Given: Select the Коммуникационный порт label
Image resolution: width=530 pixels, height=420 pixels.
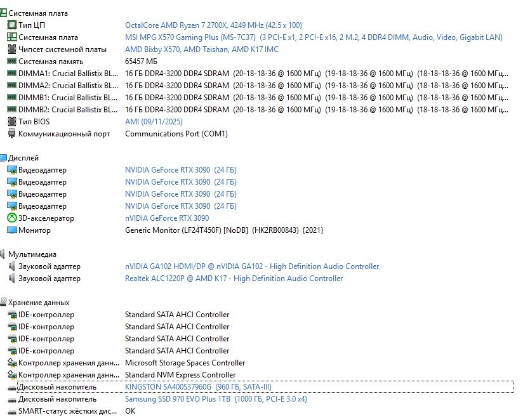Looking at the screenshot, I should click(64, 134).
